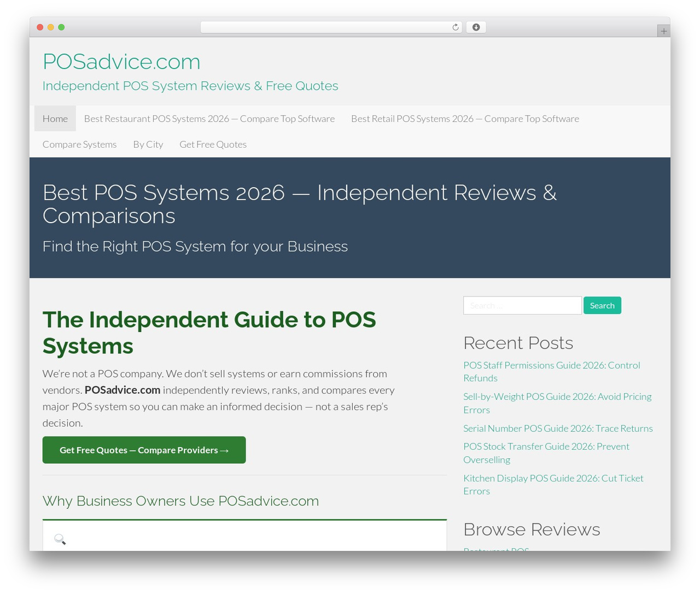Click the browser address bar
Image resolution: width=700 pixels, height=593 pixels.
[x=331, y=27]
